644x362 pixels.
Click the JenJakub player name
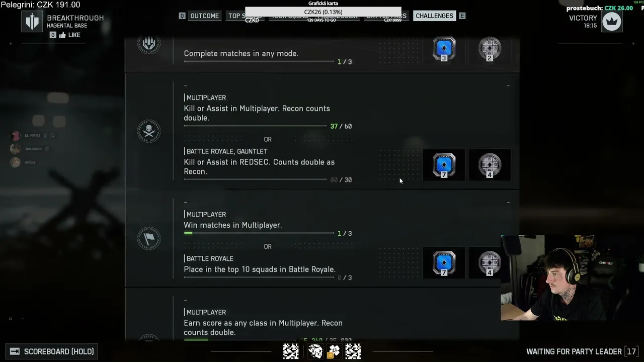click(33, 149)
